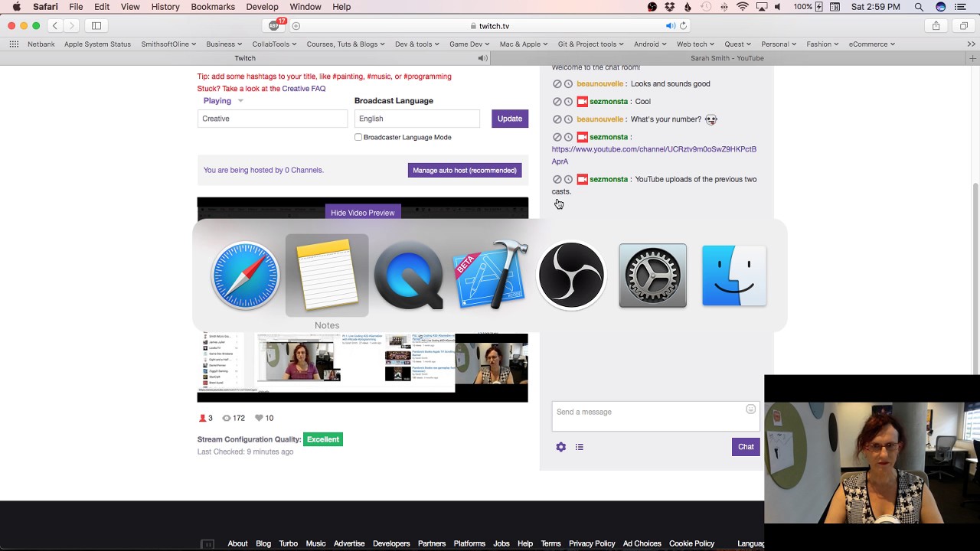Switch to OBS in the app switcher

point(571,275)
